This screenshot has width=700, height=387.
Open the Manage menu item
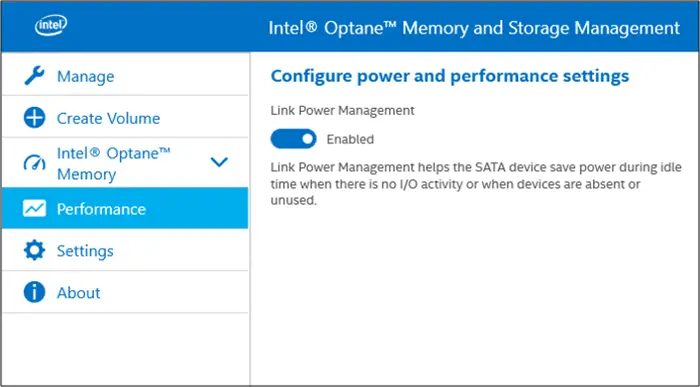(x=125, y=76)
